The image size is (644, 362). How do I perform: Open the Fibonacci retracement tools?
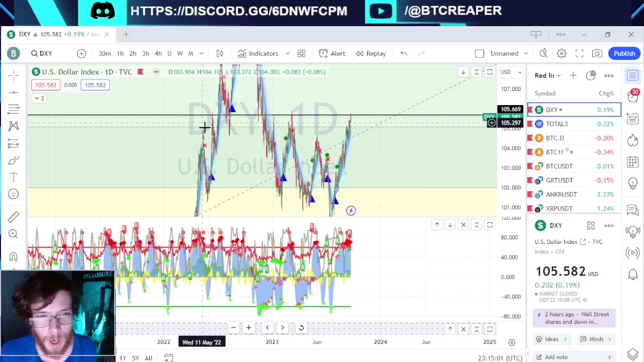click(x=14, y=109)
